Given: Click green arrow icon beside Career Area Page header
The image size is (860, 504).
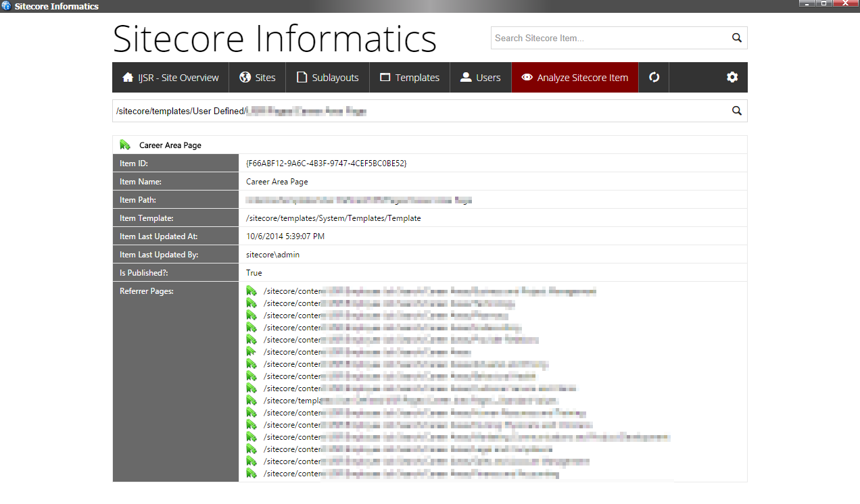Looking at the screenshot, I should [125, 145].
